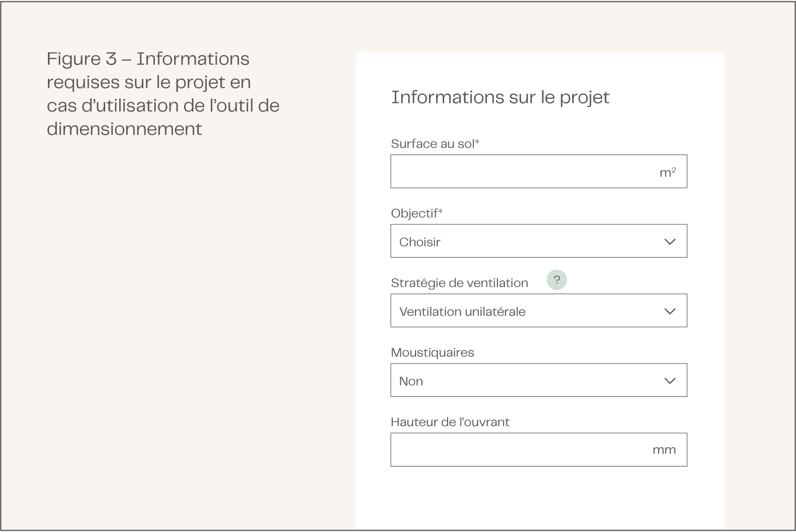Click the Surface au sol* label
Image resolution: width=796 pixels, height=532 pixels.
pyautogui.click(x=435, y=144)
